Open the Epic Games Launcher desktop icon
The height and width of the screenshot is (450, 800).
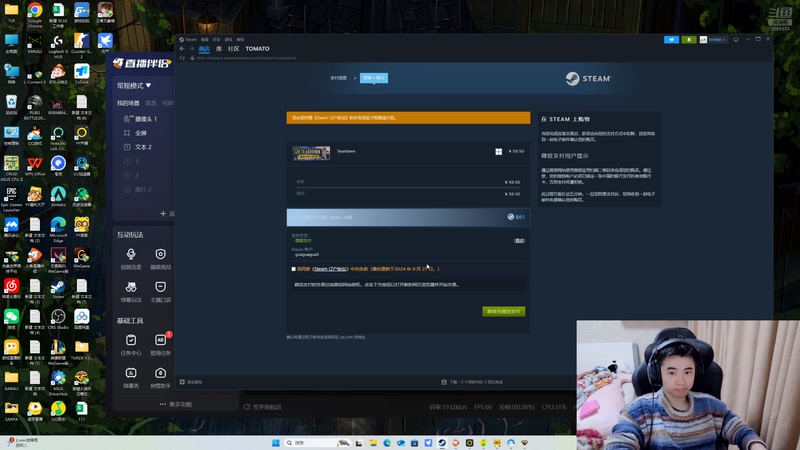(x=11, y=198)
